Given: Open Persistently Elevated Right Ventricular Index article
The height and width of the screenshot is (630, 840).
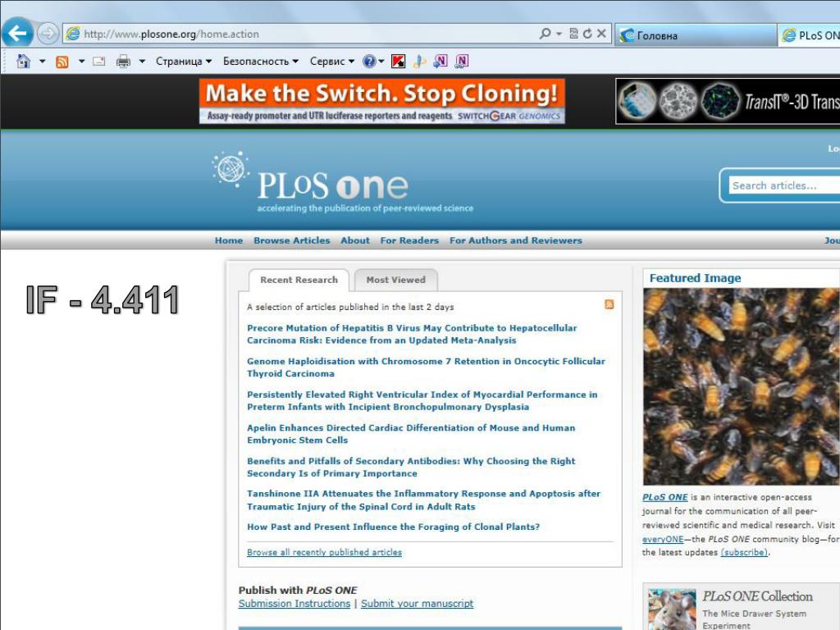Looking at the screenshot, I should coord(422,400).
